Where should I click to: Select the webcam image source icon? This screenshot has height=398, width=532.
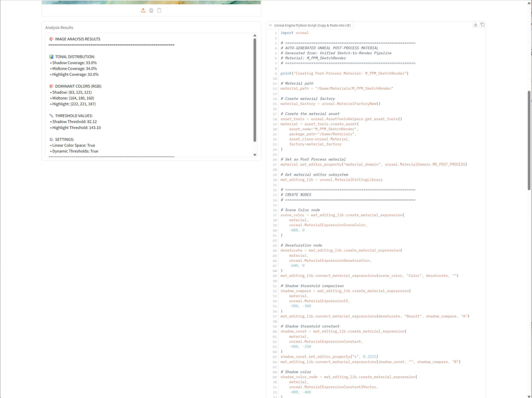coord(151,10)
